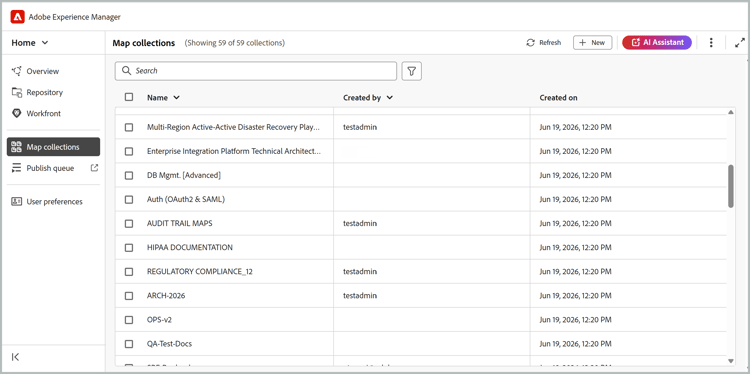750x374 pixels.
Task: Click the Showing 59 of 59 collections text
Action: pos(235,43)
